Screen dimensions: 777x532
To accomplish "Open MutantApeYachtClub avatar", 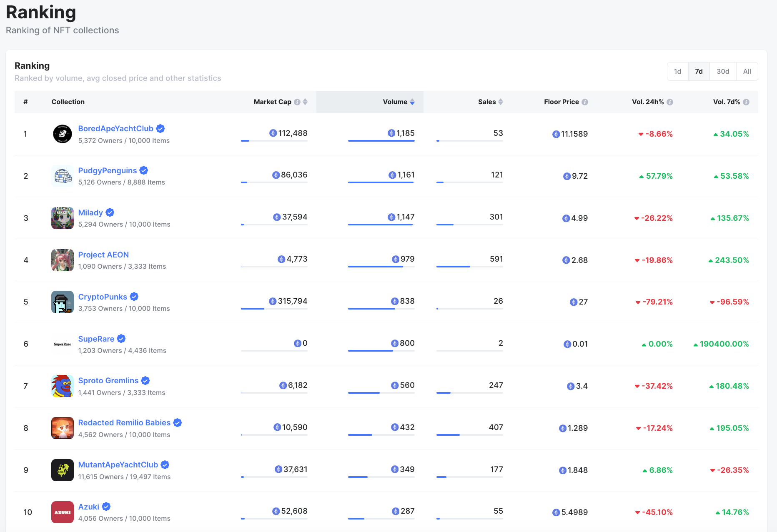I will pyautogui.click(x=63, y=470).
